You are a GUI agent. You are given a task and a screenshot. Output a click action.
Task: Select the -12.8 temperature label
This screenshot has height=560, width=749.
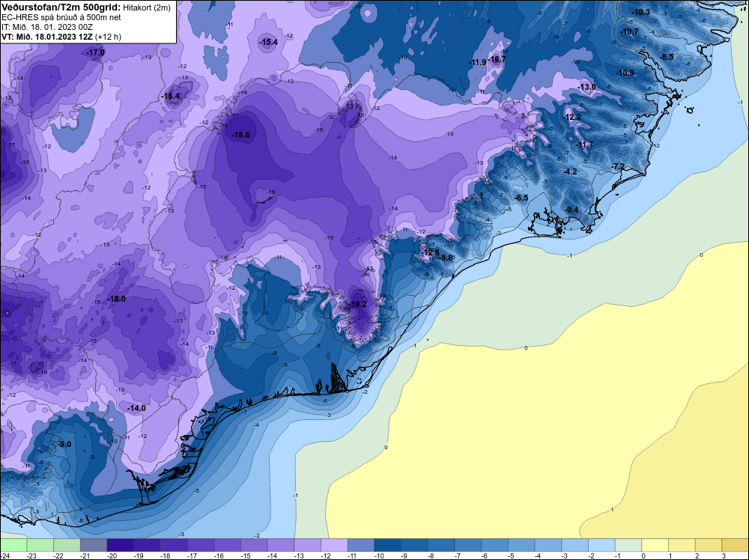click(x=431, y=252)
